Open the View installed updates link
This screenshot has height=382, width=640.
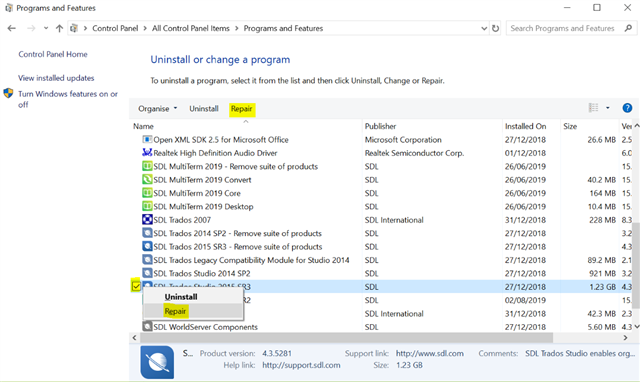56,78
